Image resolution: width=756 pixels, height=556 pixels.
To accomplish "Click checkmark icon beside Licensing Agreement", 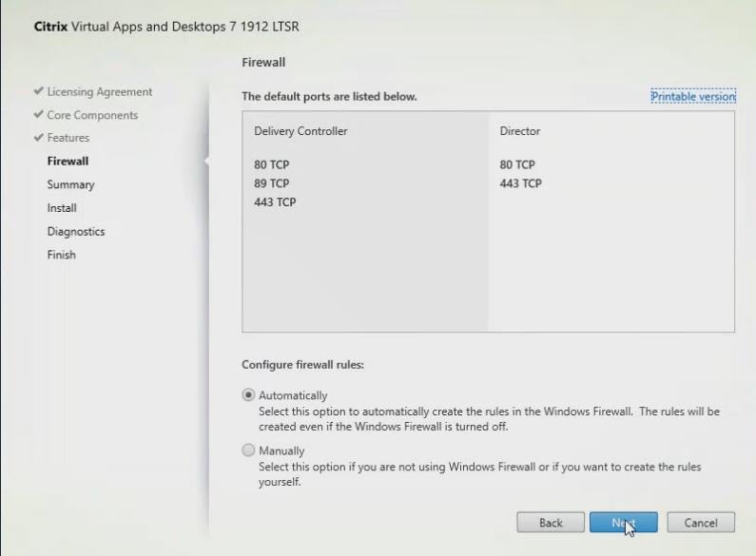I will [x=38, y=92].
